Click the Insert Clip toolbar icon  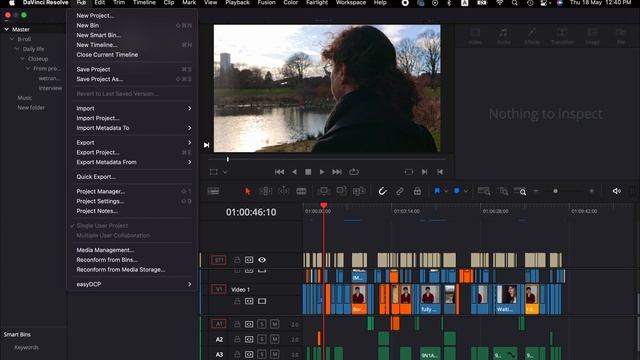(323, 191)
